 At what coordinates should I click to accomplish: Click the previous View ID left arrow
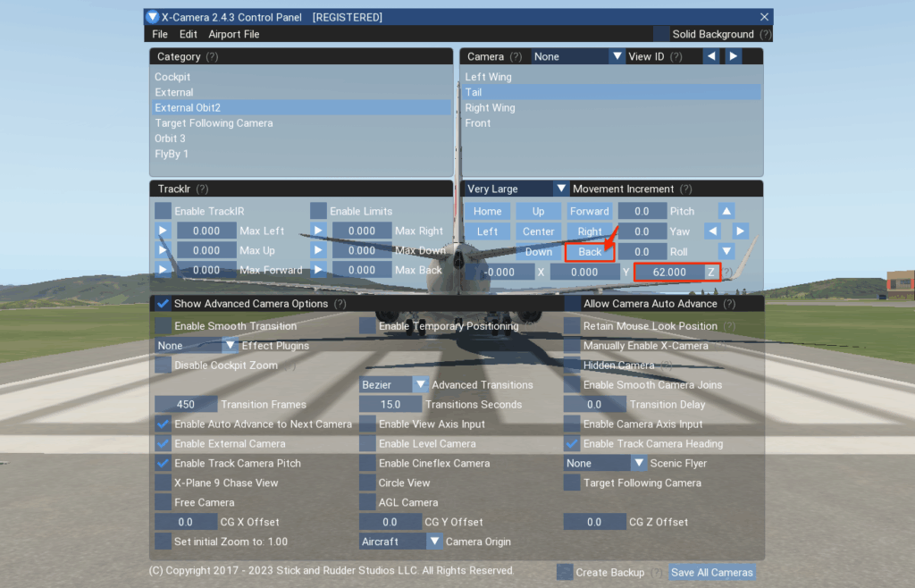click(x=711, y=56)
